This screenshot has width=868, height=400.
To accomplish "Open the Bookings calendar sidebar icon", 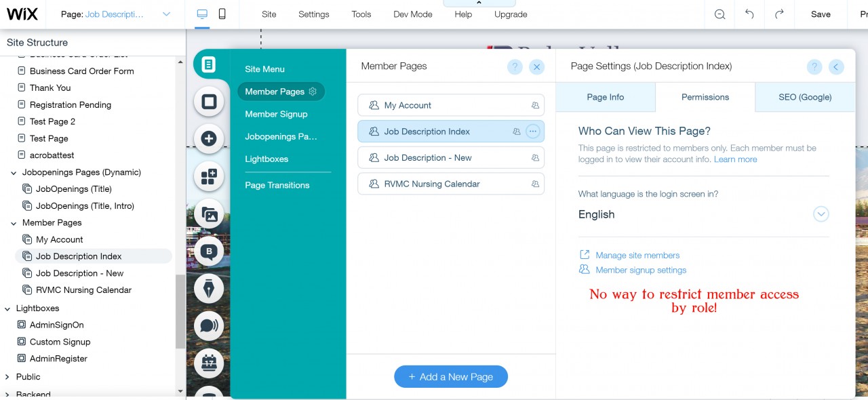I will coord(209,363).
